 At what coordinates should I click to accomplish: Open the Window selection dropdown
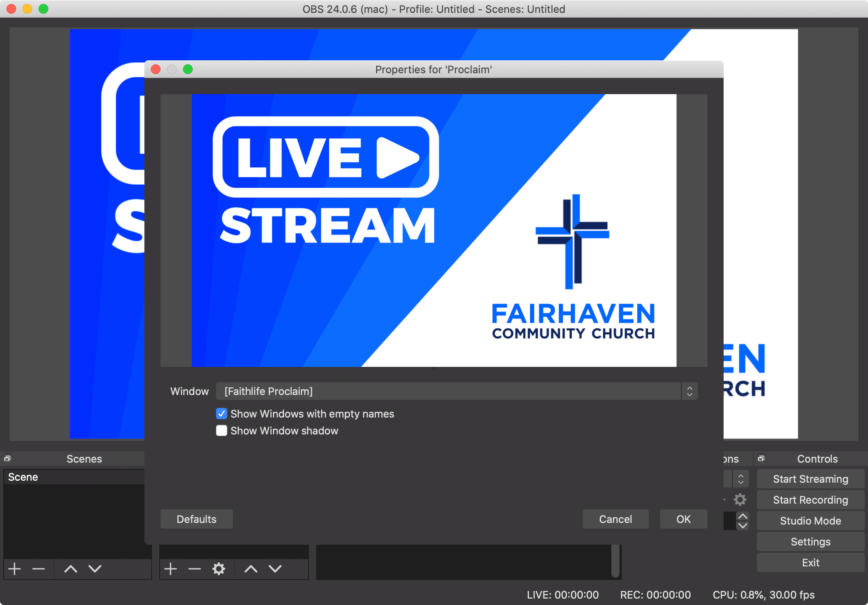point(457,391)
